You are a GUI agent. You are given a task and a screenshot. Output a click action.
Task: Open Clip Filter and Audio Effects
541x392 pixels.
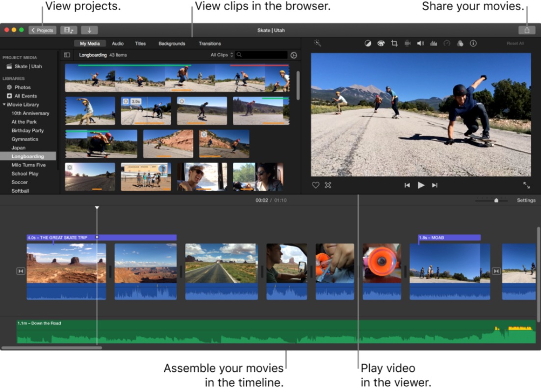coord(460,44)
